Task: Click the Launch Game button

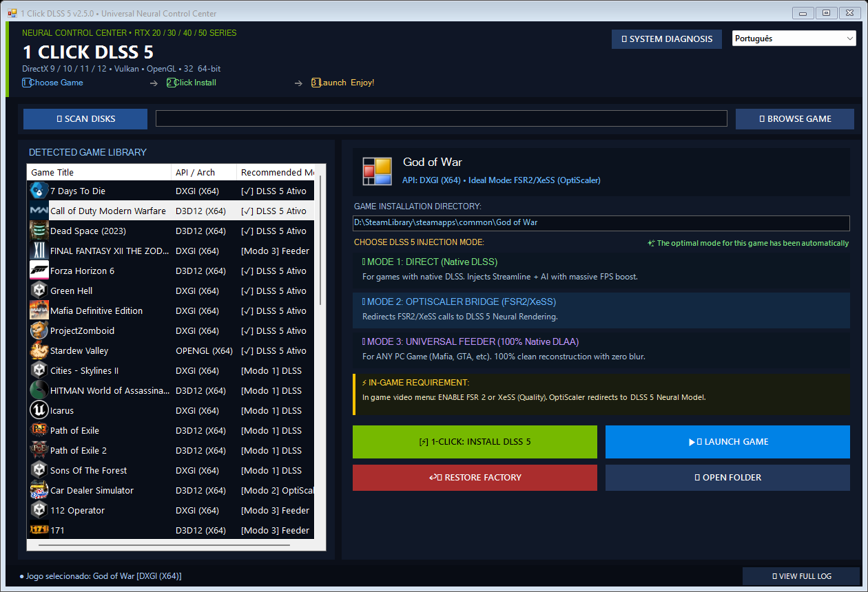Action: 727,442
